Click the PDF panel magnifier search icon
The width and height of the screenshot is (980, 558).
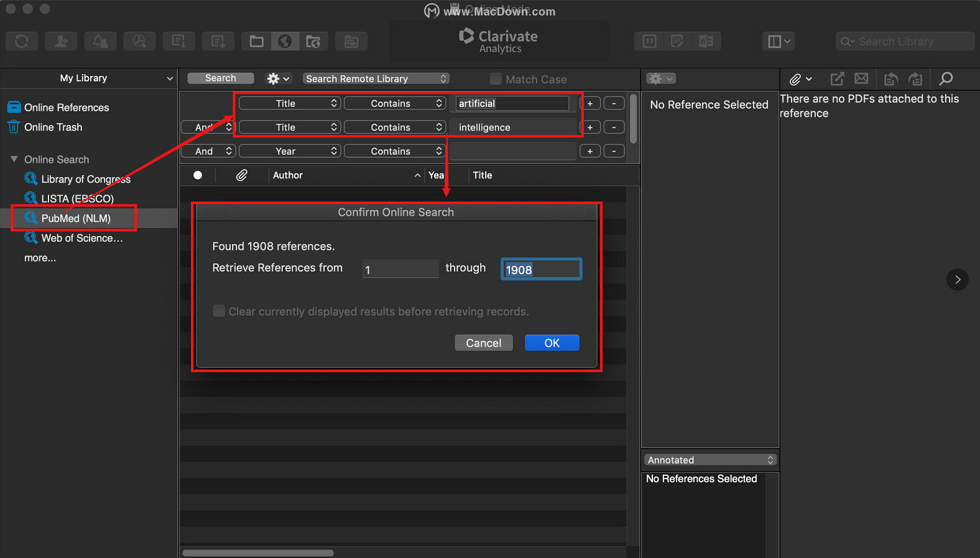(x=946, y=78)
